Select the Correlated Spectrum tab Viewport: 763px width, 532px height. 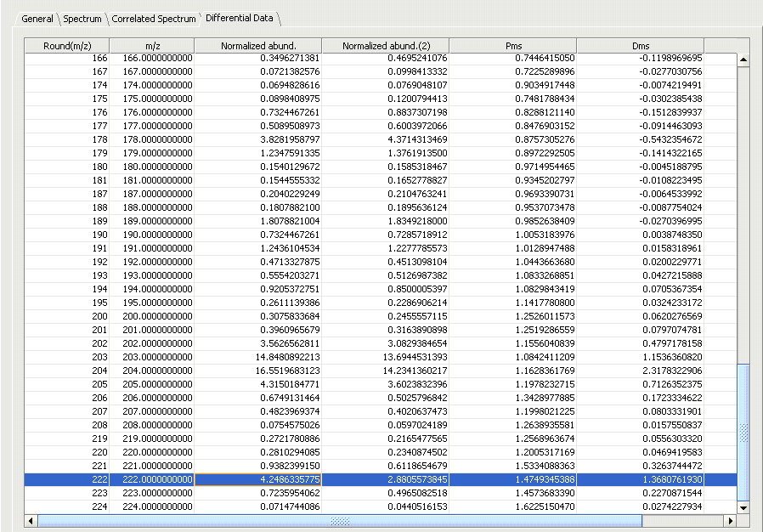coord(154,18)
